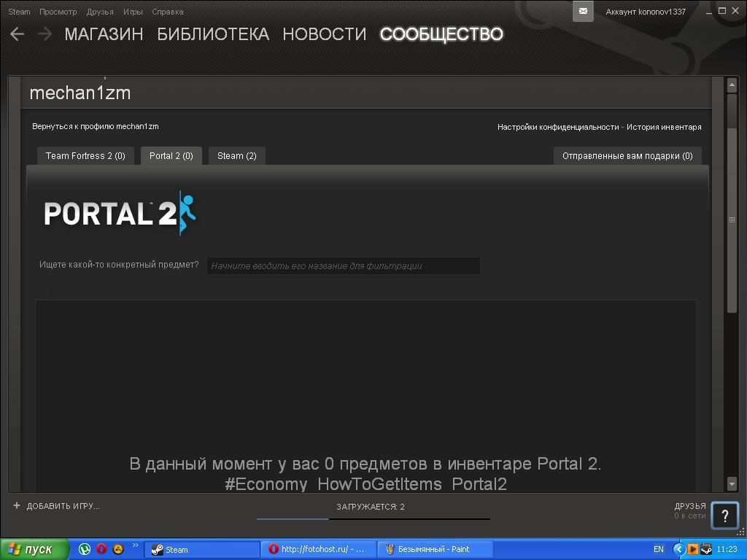Open the История инвентаря link
Screen dimensions: 747x560
664,127
